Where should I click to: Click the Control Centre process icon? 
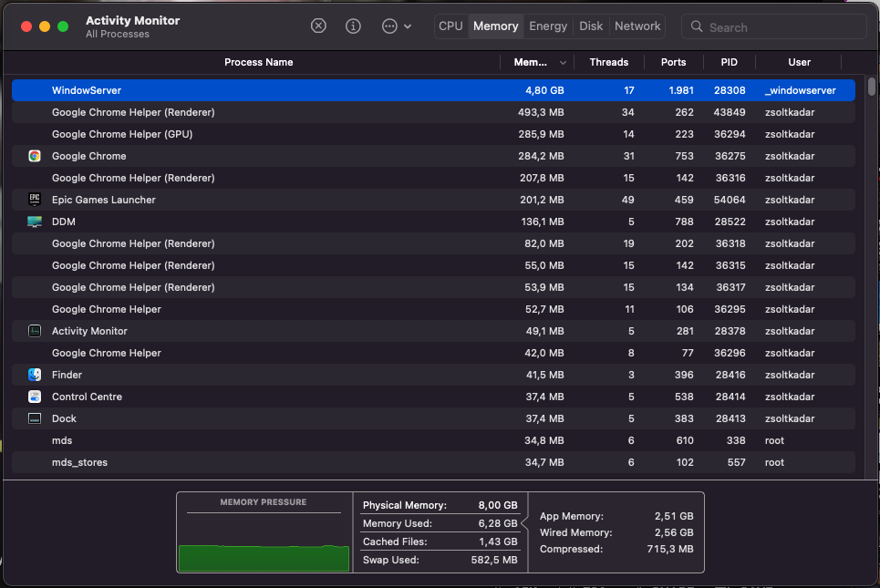[x=35, y=397]
